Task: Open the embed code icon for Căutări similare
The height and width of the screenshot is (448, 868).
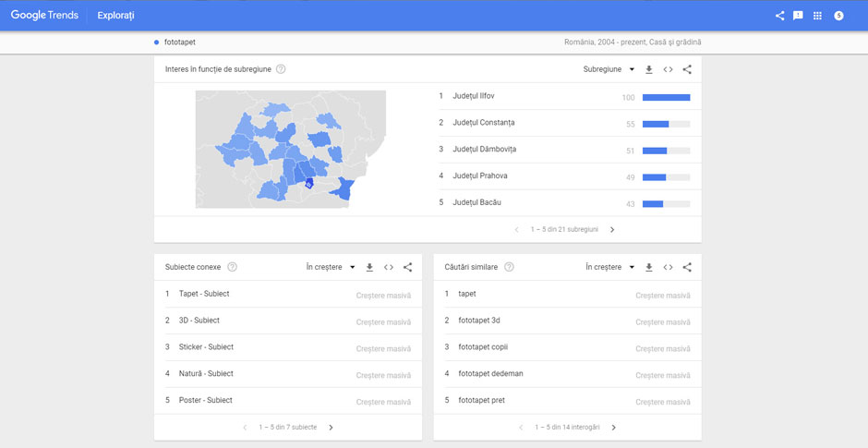Action: click(669, 267)
